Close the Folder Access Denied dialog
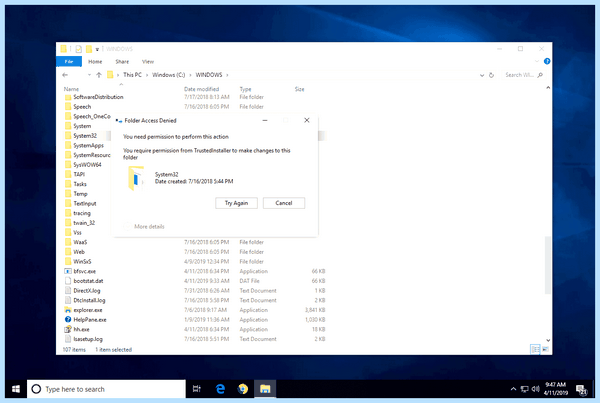The image size is (600, 403). point(307,120)
